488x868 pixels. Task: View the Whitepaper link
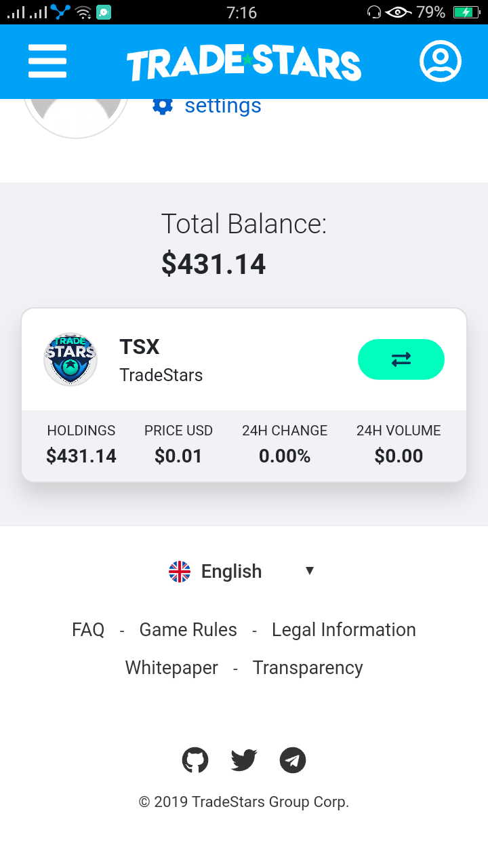171,668
